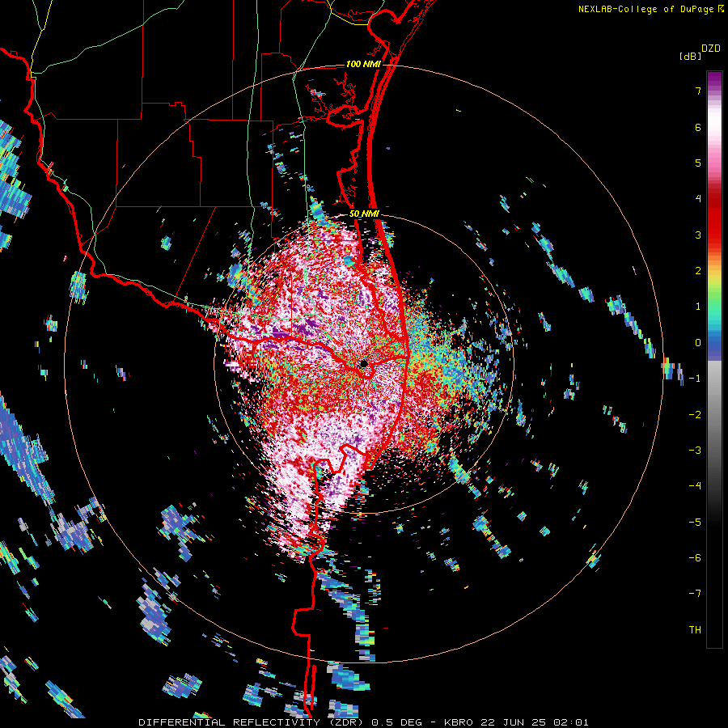Click the 50 NMI range ring label
Image resolution: width=728 pixels, height=728 pixels.
coord(364,214)
